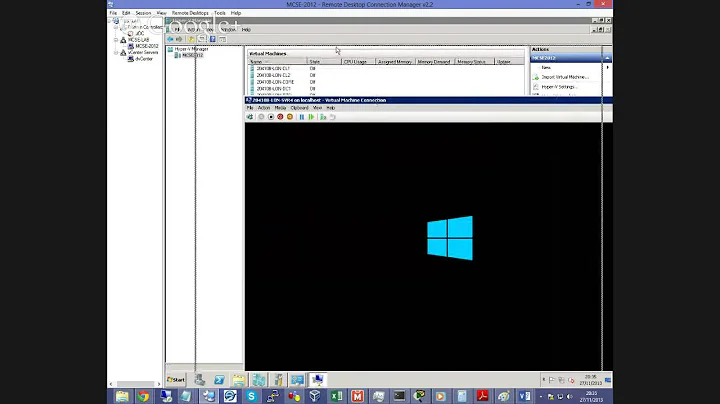The height and width of the screenshot is (404, 720).
Task: Click the horizontal scrollbar of RDCMan tree pane
Action: coord(135,384)
